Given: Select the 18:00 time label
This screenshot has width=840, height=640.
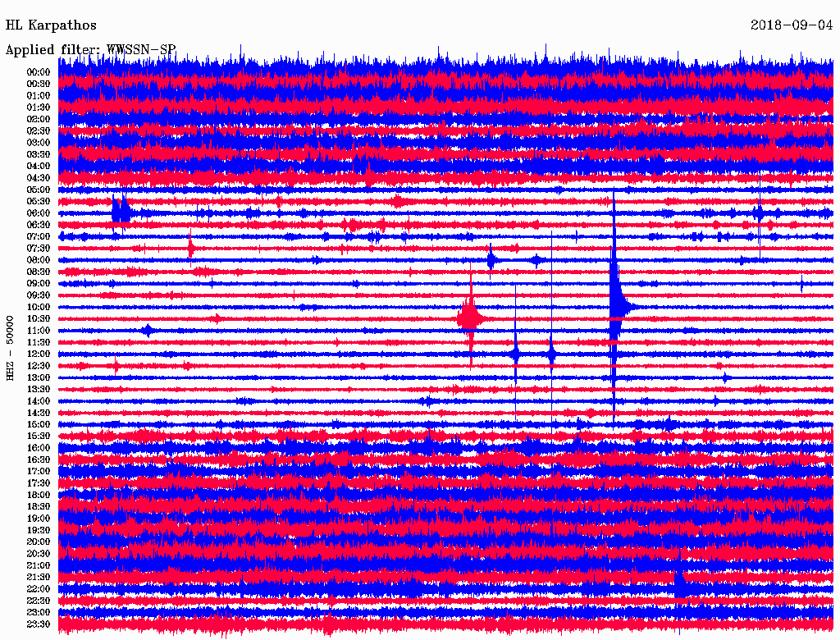Looking at the screenshot, I should 39,496.
